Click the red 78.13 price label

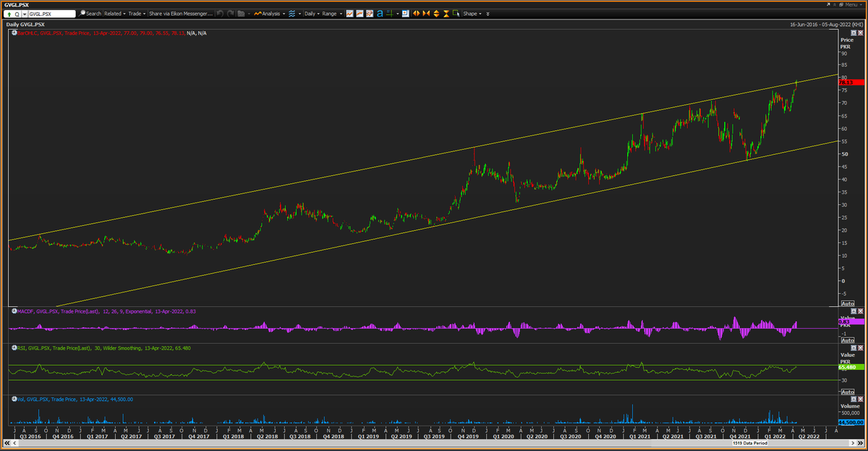point(851,83)
